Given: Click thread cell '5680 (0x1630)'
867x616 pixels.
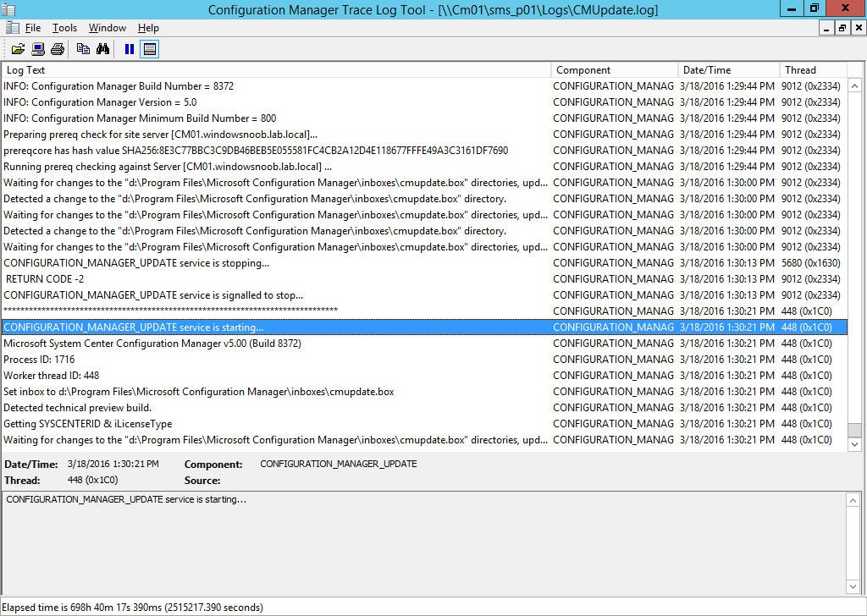Looking at the screenshot, I should 810,263.
